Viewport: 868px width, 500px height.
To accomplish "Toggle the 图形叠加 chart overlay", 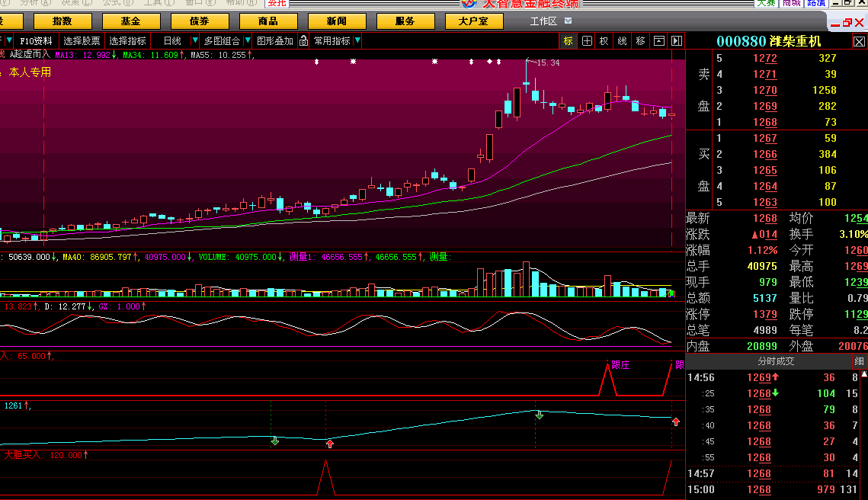I will [274, 41].
